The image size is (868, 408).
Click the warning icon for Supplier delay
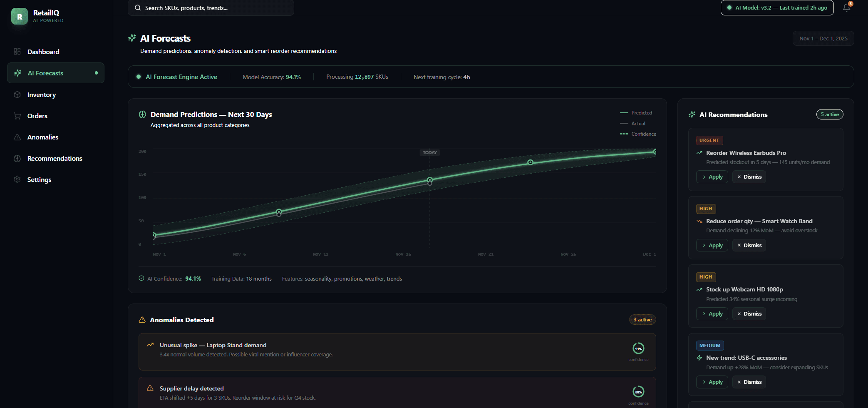click(x=150, y=388)
